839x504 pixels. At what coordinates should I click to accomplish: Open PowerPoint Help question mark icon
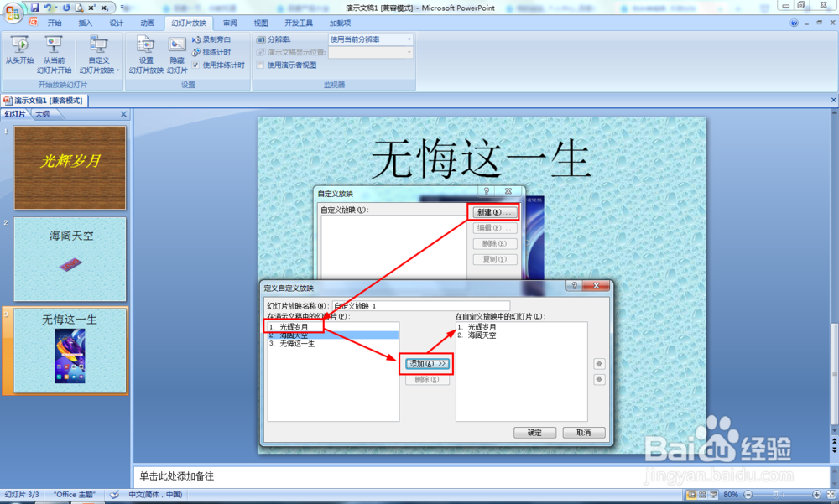794,23
